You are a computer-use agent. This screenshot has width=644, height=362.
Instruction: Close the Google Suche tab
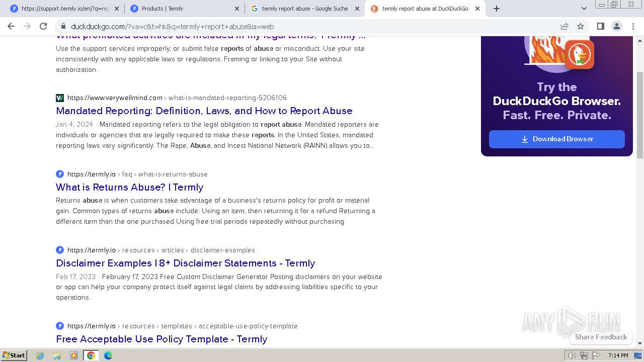[x=357, y=9]
